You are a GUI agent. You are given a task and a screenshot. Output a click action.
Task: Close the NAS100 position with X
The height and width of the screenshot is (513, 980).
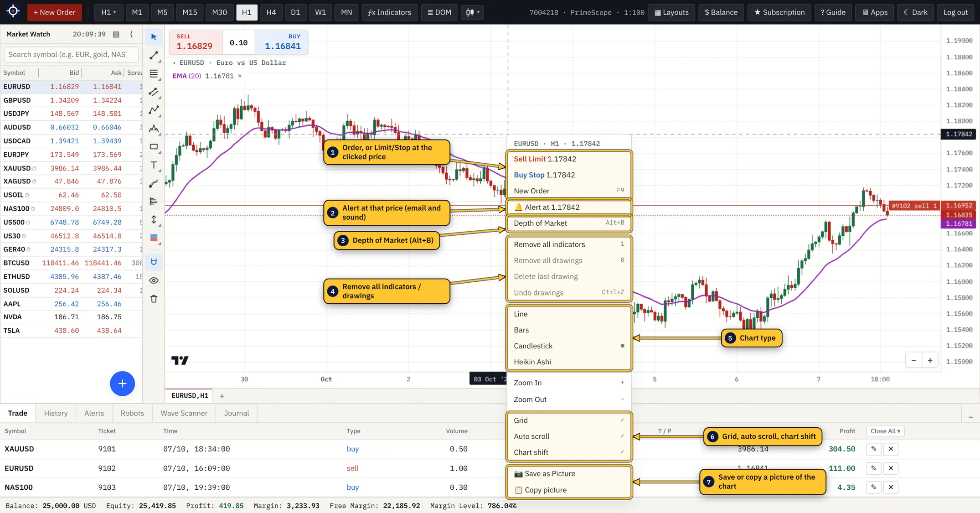[891, 487]
